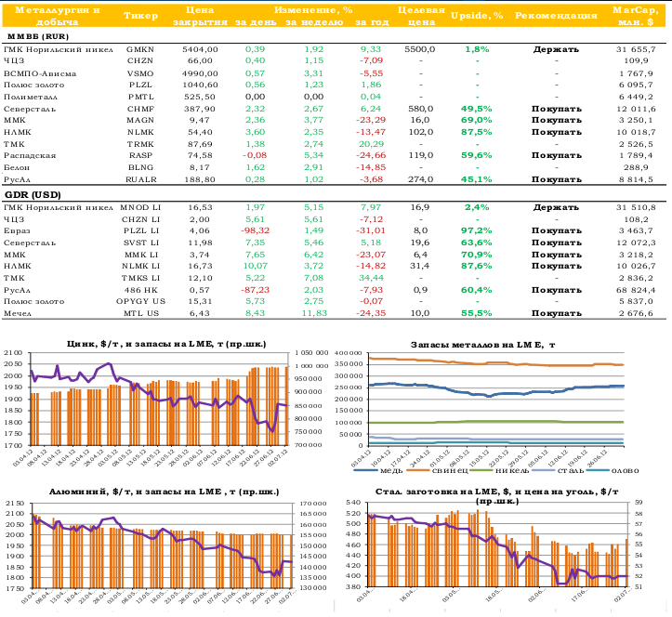The width and height of the screenshot is (672, 617).
Task: Select the GDR (USD) section heading
Action: click(33, 195)
